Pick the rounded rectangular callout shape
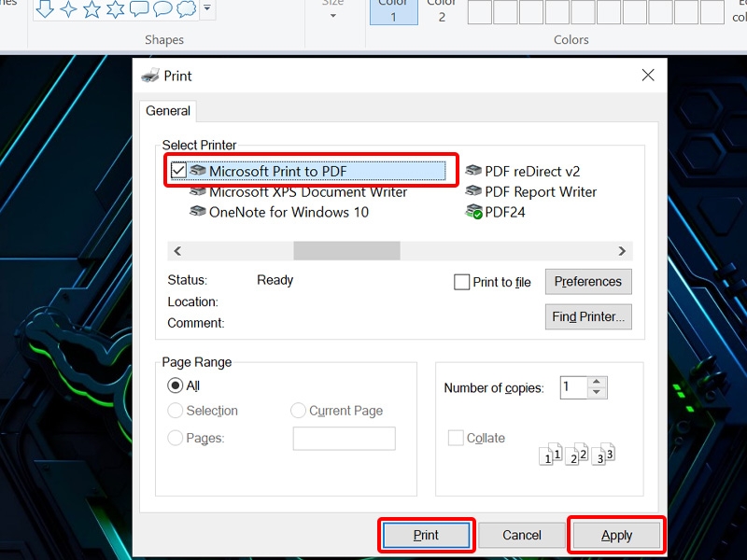Screen dimensions: 747x560 click(139, 8)
